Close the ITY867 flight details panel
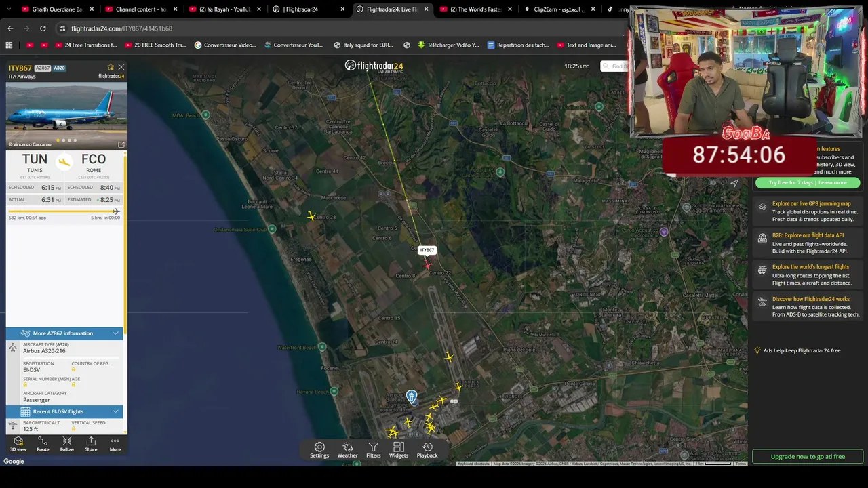Screen dimensions: 868x488 [121, 67]
